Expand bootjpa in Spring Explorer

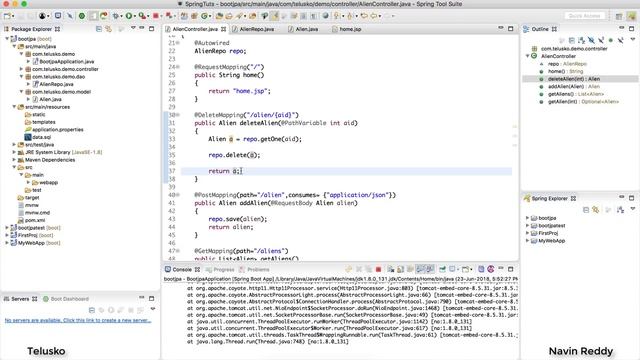coord(527,218)
